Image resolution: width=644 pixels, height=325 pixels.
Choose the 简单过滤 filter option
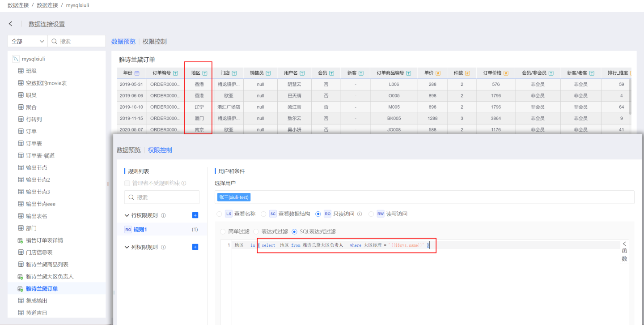pyautogui.click(x=223, y=231)
